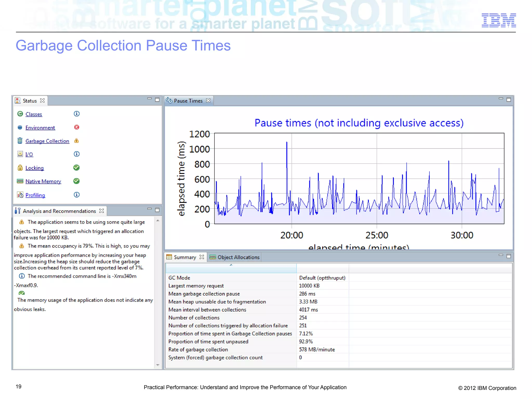
Task: Maximize the Pause Times panel
Action: pyautogui.click(x=509, y=100)
